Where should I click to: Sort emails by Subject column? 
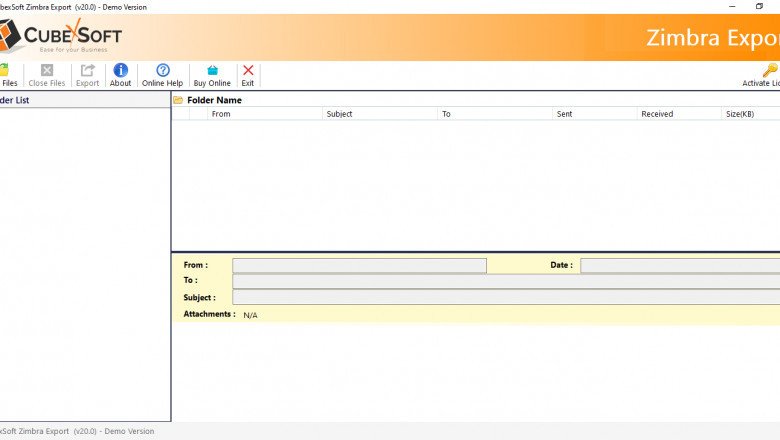point(380,114)
